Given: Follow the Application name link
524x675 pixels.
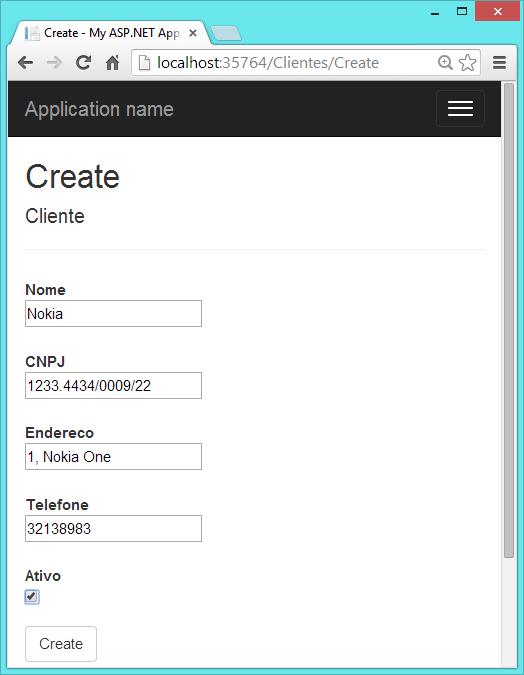Looking at the screenshot, I should 99,109.
